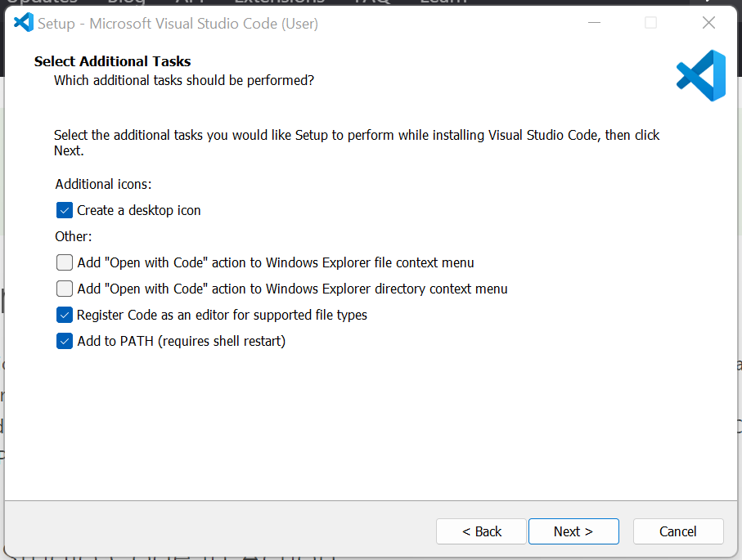Click 'Which additional tasks should be performed?' text
742x560 pixels.
(184, 80)
